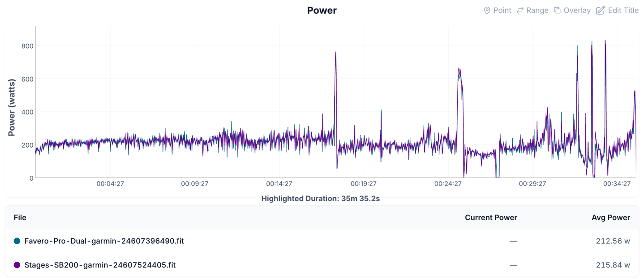The width and height of the screenshot is (644, 280).
Task: Click the Edit Title pencil icon
Action: coord(601,10)
